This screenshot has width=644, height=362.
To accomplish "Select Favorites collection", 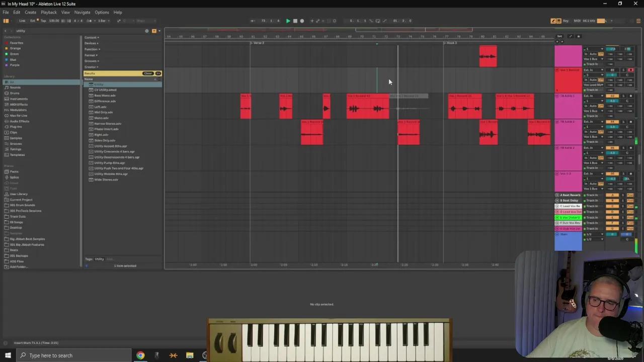I will pos(16,43).
